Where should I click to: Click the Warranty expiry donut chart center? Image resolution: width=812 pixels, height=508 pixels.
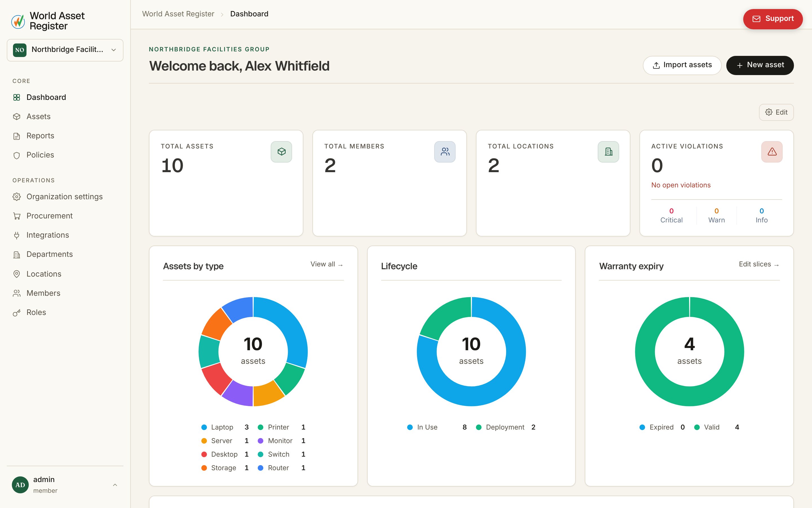pos(690,351)
